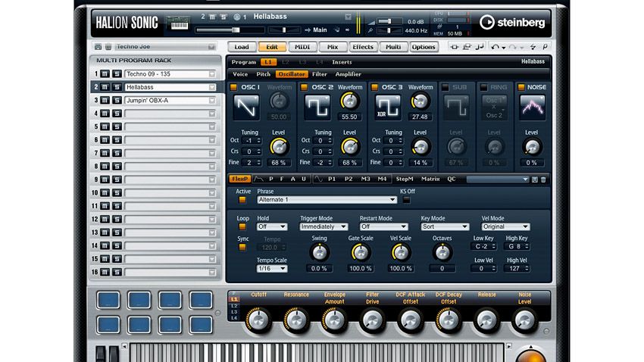Click the MIDI button
The image size is (644, 362).
302,47
